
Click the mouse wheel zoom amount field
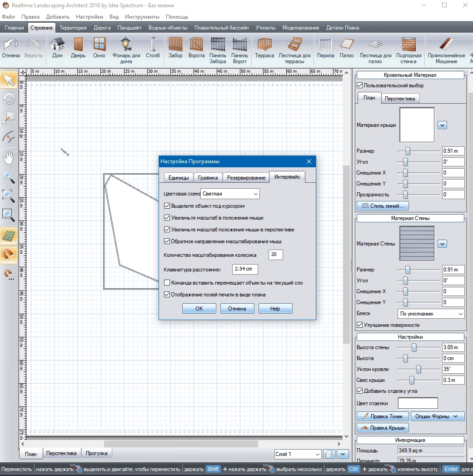(x=275, y=255)
